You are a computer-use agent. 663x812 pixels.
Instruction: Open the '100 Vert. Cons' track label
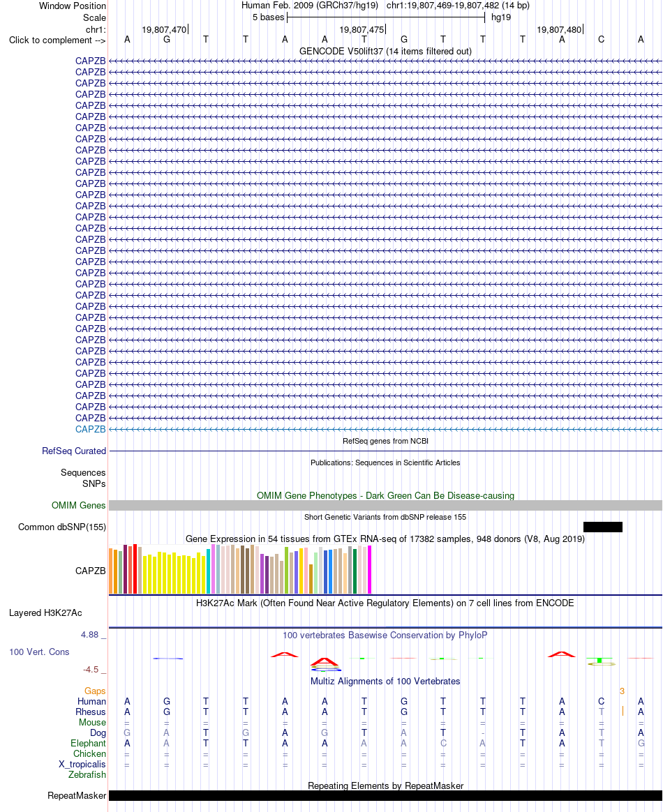coord(39,652)
